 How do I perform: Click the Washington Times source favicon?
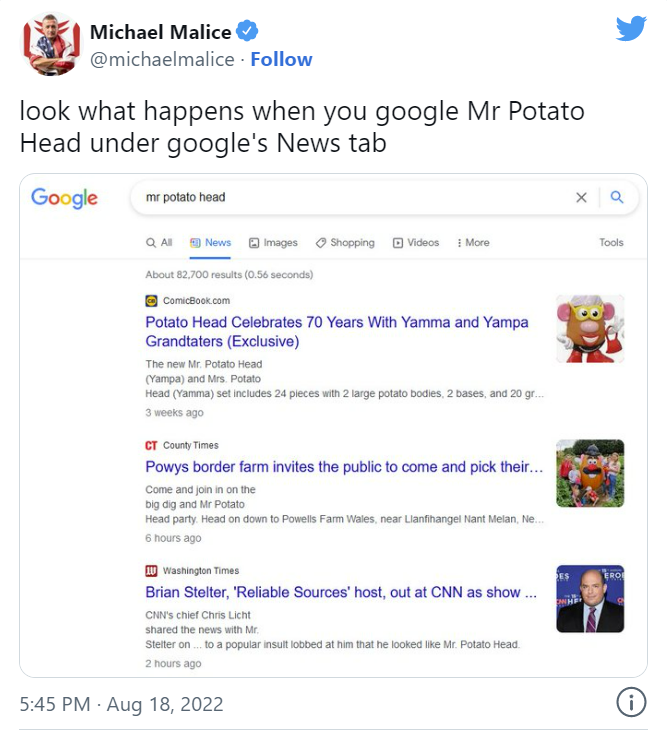pos(151,571)
